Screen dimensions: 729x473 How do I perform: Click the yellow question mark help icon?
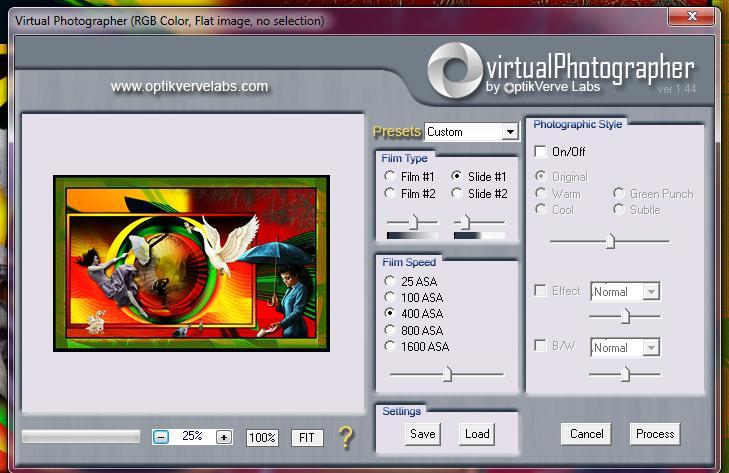(x=345, y=437)
